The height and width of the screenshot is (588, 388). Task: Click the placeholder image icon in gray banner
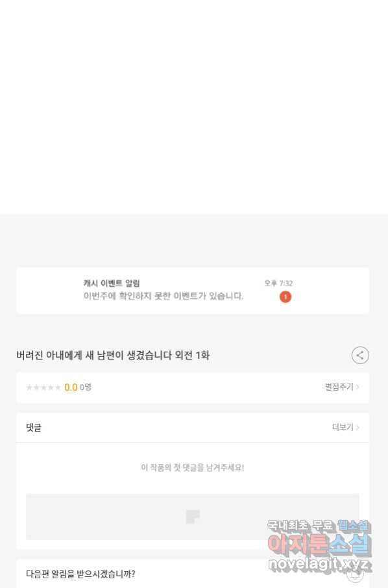(193, 517)
